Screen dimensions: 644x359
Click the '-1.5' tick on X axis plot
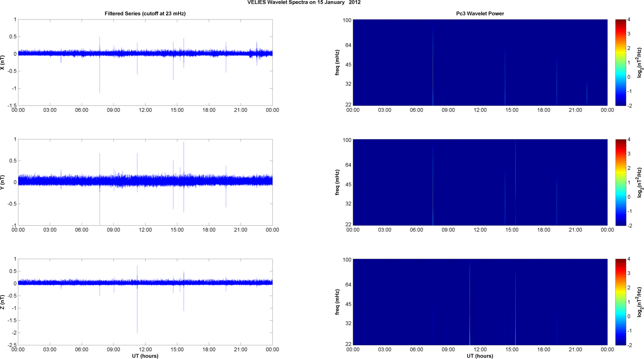[x=12, y=106]
